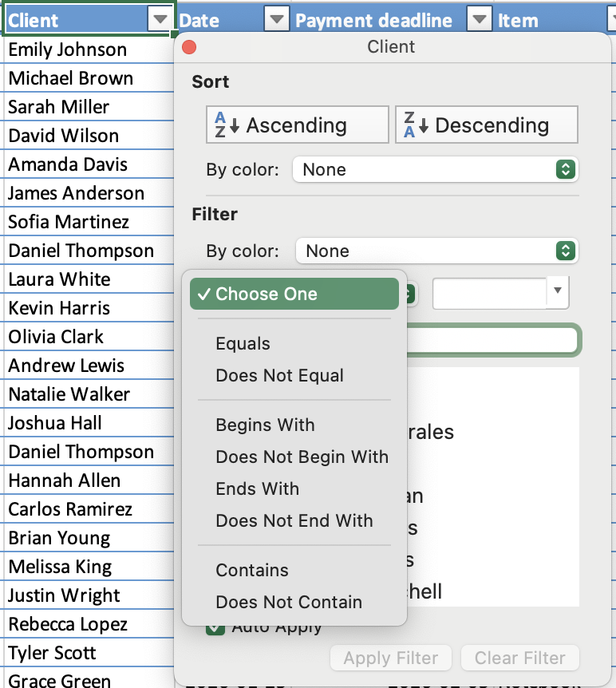Open the Client column filter arrow

coord(160,20)
